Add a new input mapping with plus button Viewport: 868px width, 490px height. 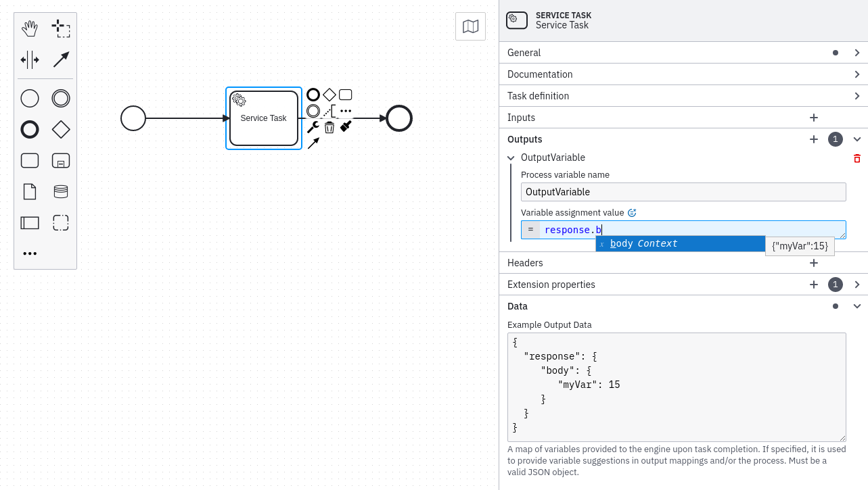pos(814,118)
